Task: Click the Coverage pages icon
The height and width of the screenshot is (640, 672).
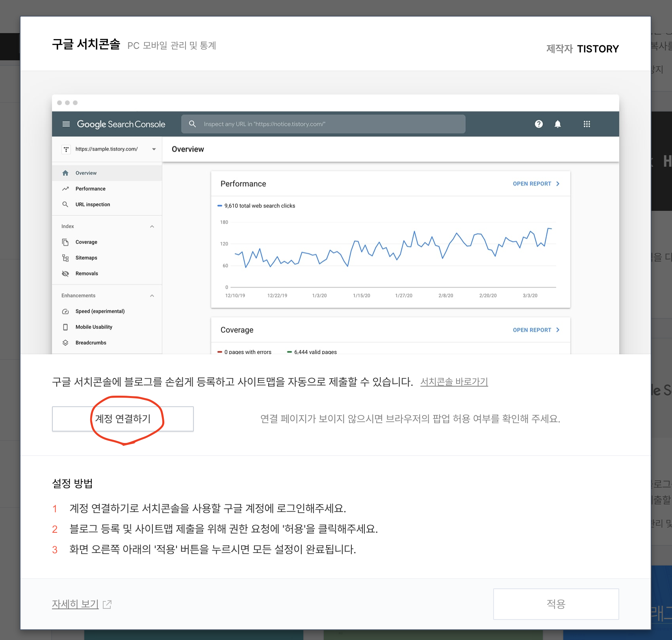Action: pyautogui.click(x=65, y=242)
